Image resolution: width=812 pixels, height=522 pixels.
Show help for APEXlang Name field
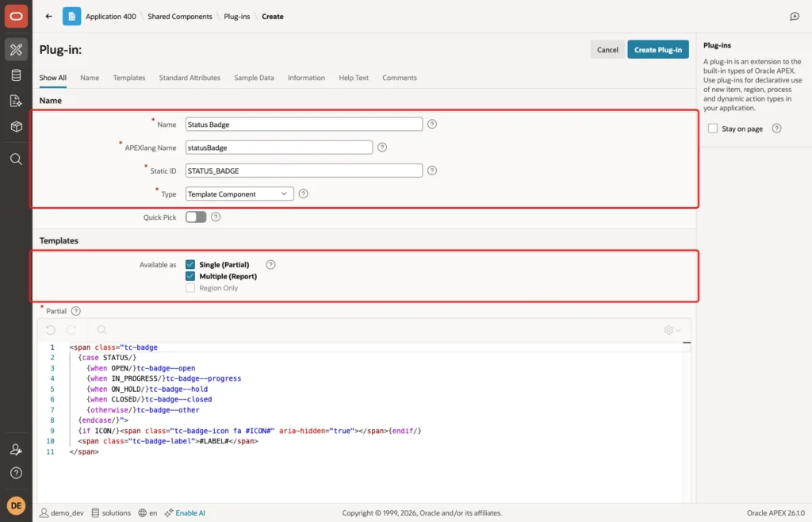point(382,147)
